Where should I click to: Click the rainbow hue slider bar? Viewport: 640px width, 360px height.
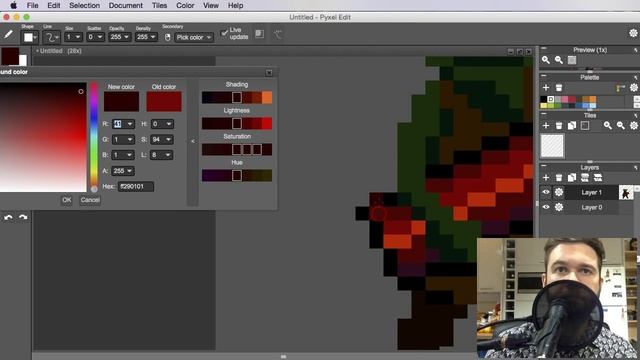click(94, 137)
